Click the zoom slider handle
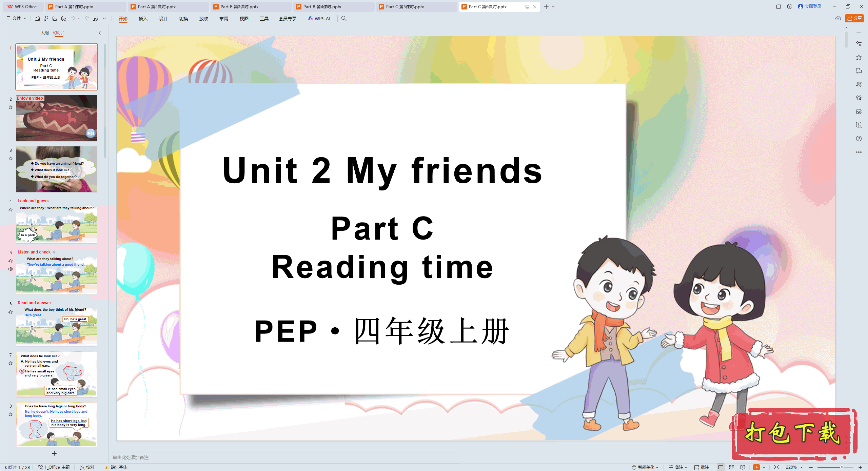The image size is (868, 471). [x=842, y=467]
